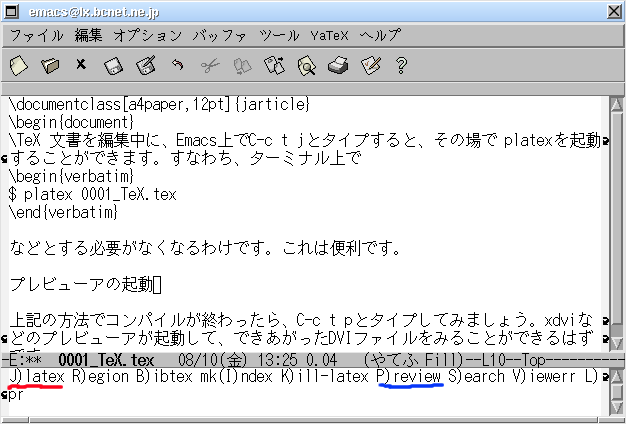Click the V)iewerr option in minibuffer
This screenshot has width=626, height=424.
coord(544,376)
